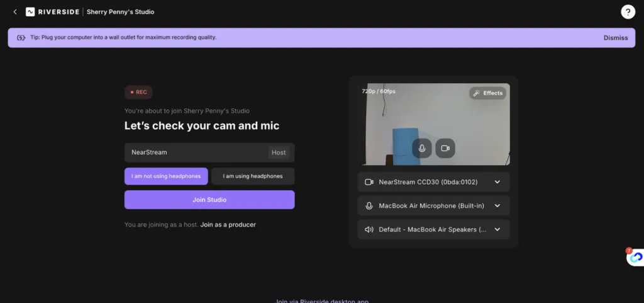Click the 720p / 60fps resolution label
Screen dimensions: 644x303
378,91
